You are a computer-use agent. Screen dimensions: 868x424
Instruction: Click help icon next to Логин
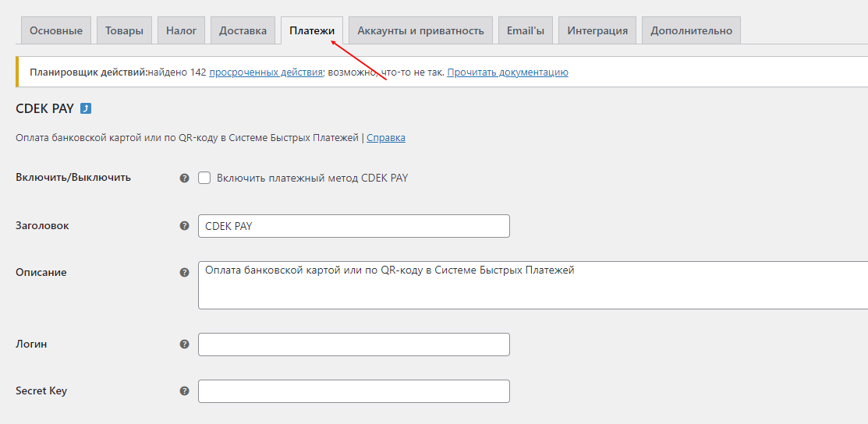[185, 344]
